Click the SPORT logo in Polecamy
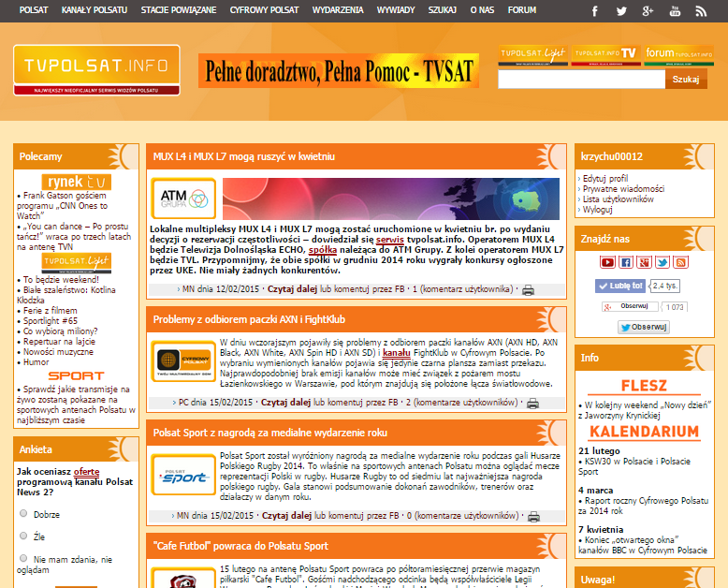The width and height of the screenshot is (728, 588). click(x=76, y=375)
